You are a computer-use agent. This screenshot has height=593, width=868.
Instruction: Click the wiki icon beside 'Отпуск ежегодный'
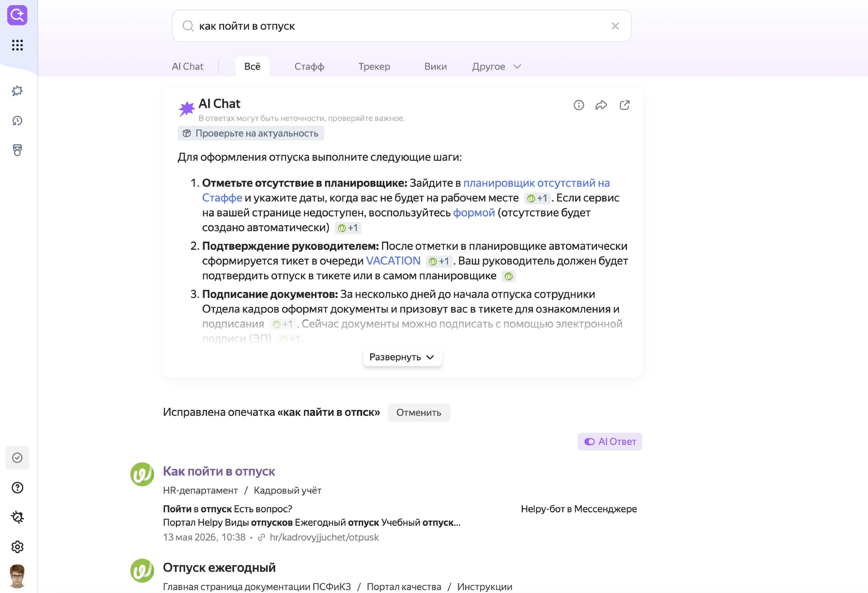[x=142, y=570]
